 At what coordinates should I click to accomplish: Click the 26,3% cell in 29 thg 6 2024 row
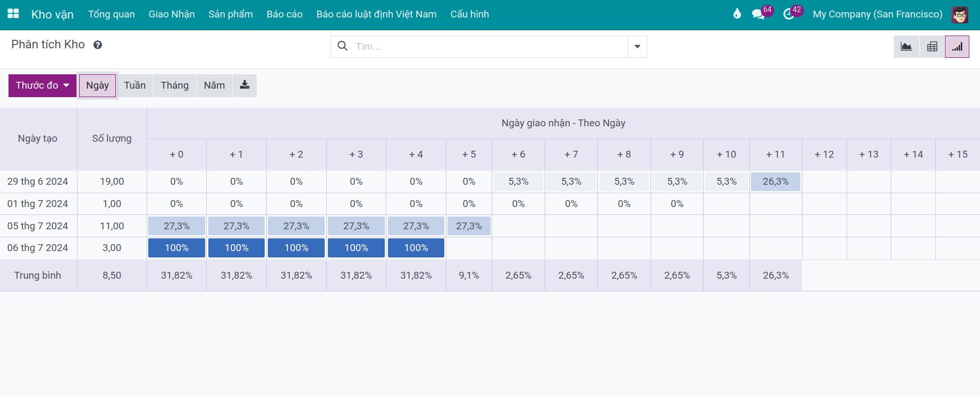pyautogui.click(x=775, y=182)
